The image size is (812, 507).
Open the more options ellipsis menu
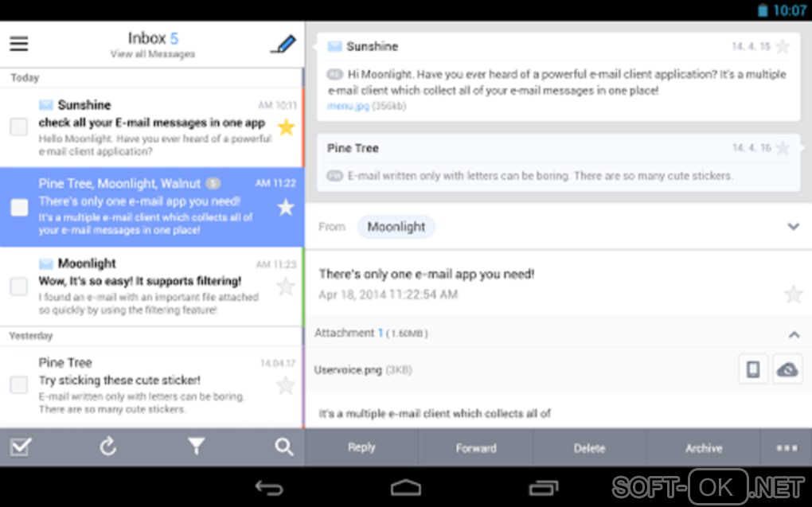tap(787, 448)
